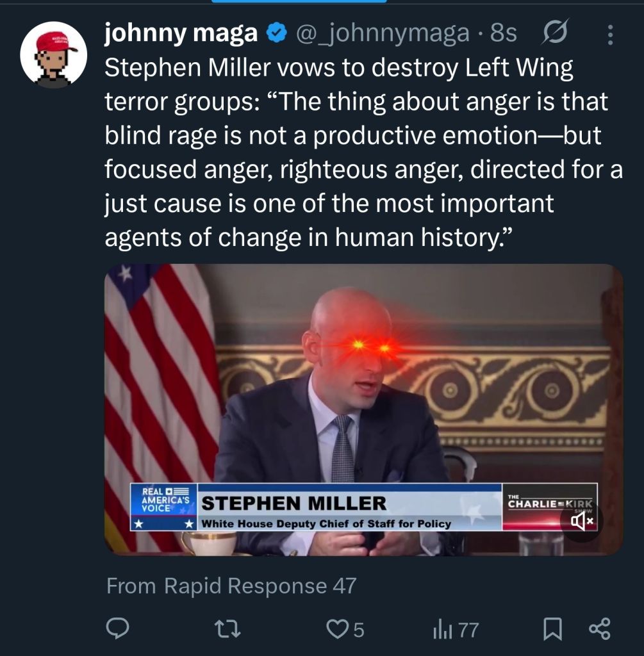This screenshot has height=656, width=644.
Task: Visit the @_johnnymaga handle link
Action: (x=383, y=33)
